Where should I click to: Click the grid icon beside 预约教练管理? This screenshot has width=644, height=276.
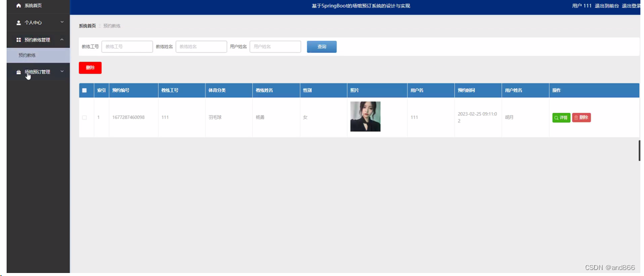(x=19, y=40)
